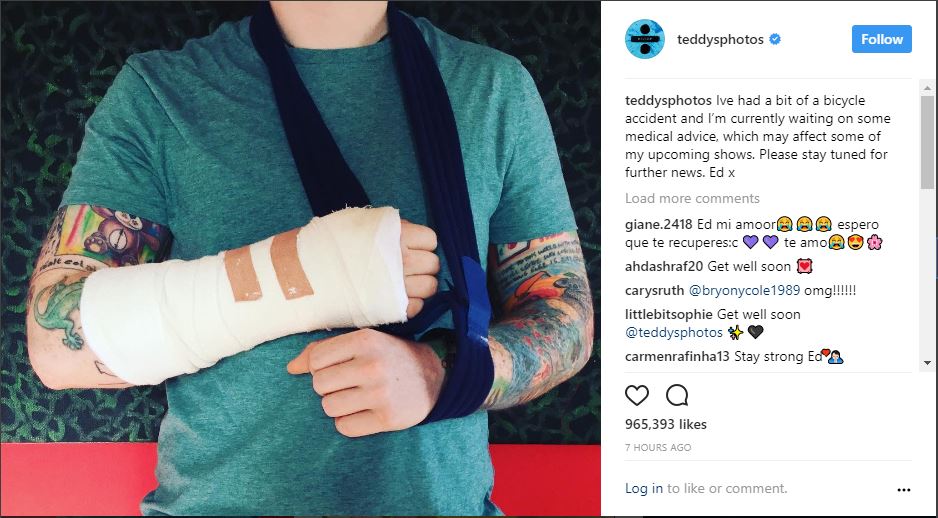Click the comments scrollbar thumb

point(927,142)
